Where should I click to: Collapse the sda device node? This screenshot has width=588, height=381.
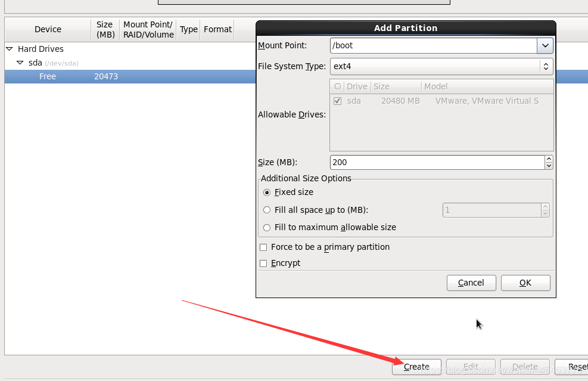(x=20, y=63)
